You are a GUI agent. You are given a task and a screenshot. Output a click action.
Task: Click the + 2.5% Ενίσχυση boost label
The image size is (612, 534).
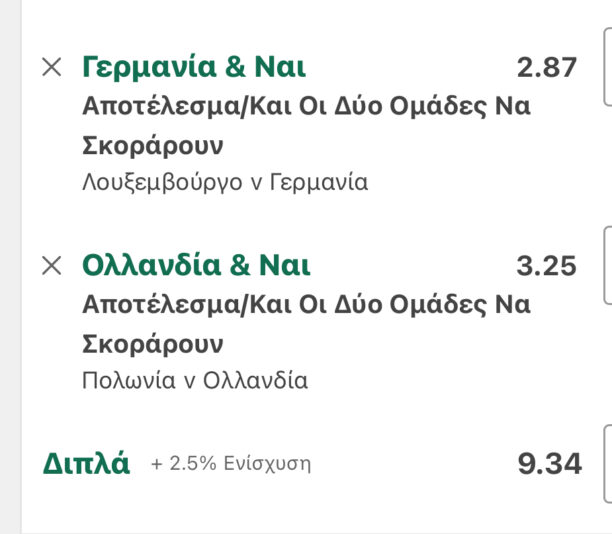[231, 464]
